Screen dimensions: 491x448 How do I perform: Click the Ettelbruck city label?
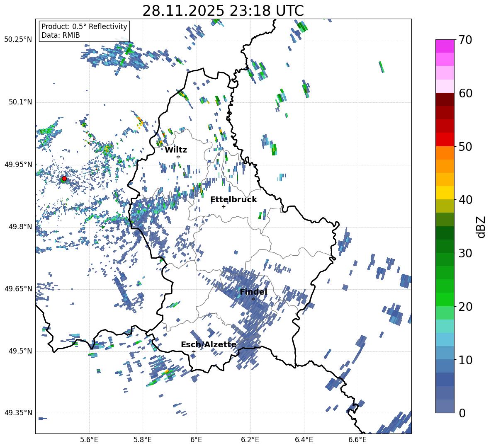(233, 200)
